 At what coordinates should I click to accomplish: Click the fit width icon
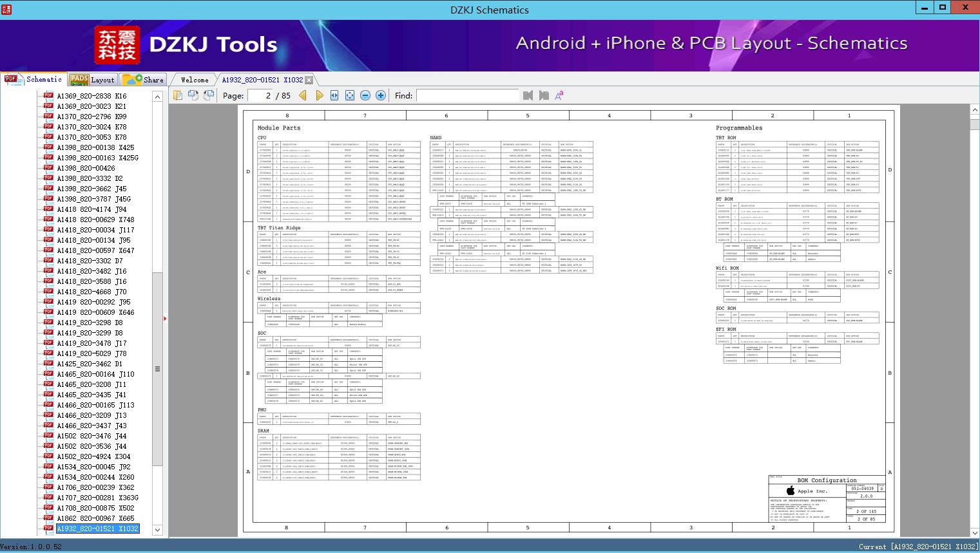pyautogui.click(x=334, y=95)
